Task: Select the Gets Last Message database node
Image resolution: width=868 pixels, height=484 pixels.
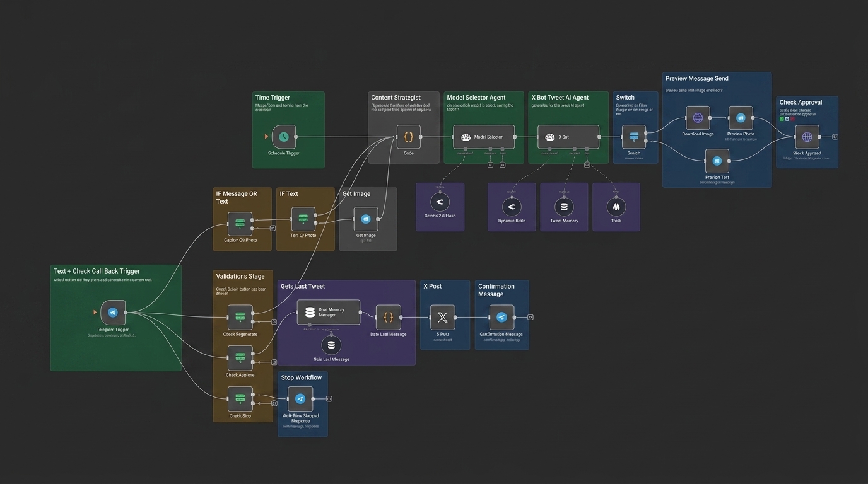Action: [331, 345]
